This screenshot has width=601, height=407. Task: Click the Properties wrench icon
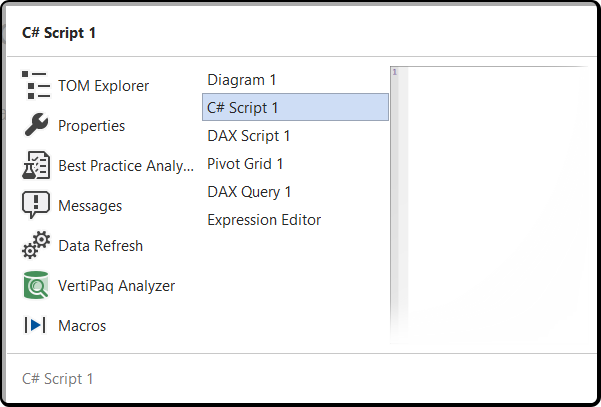coord(36,125)
